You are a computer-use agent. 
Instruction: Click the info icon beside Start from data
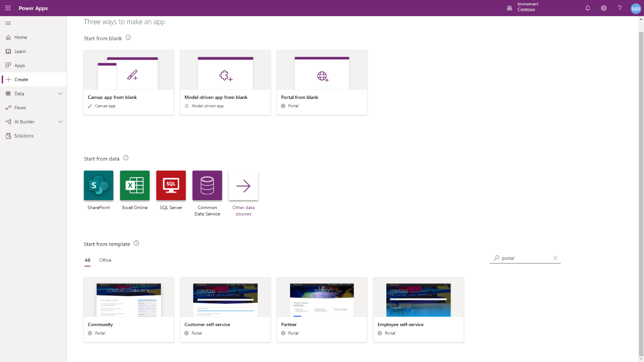point(126,158)
